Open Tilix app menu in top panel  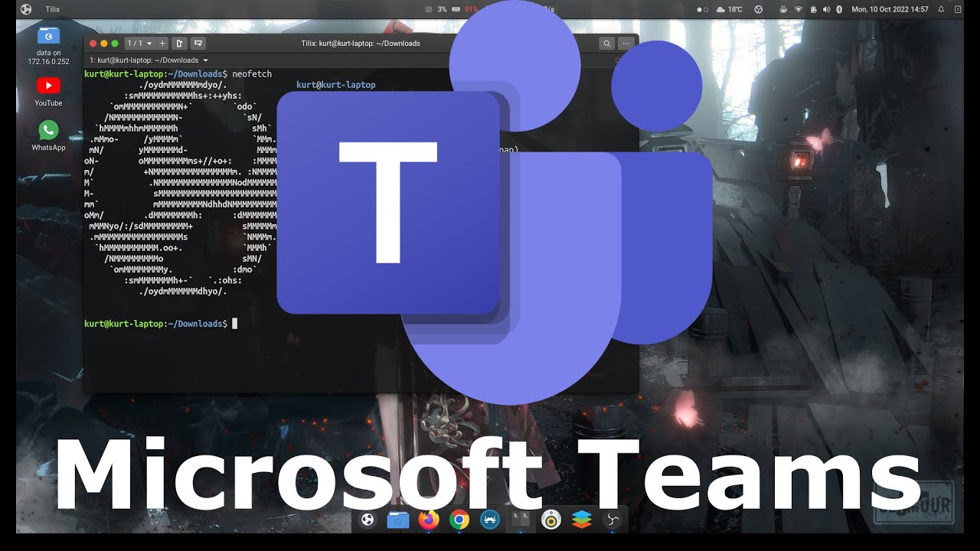[x=52, y=9]
